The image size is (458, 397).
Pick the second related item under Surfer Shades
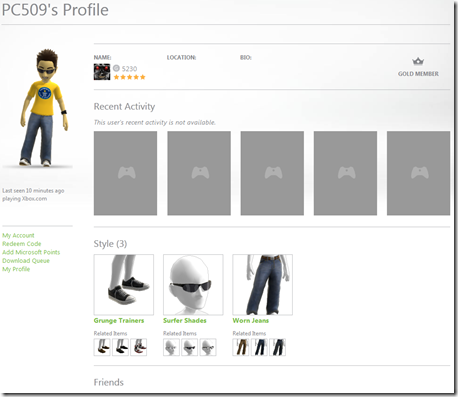click(x=190, y=347)
